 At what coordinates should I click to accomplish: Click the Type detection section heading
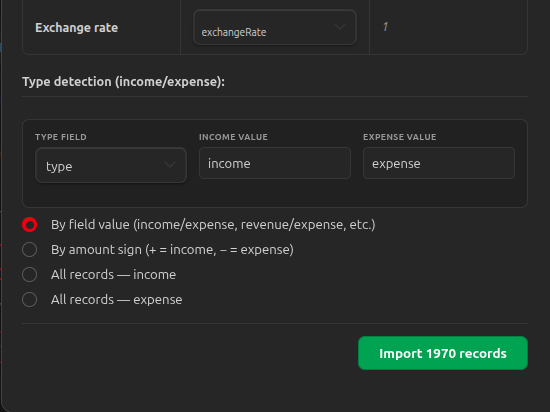(123, 82)
